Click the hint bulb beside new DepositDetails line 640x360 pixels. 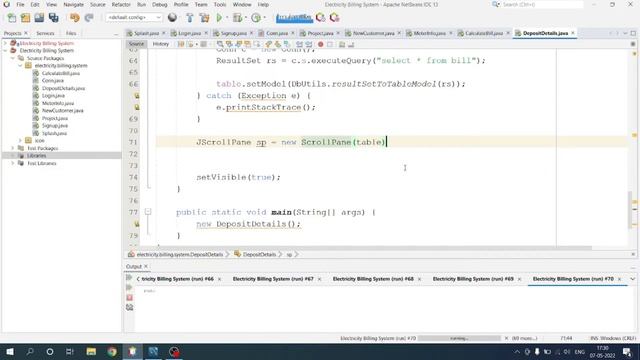[137, 224]
